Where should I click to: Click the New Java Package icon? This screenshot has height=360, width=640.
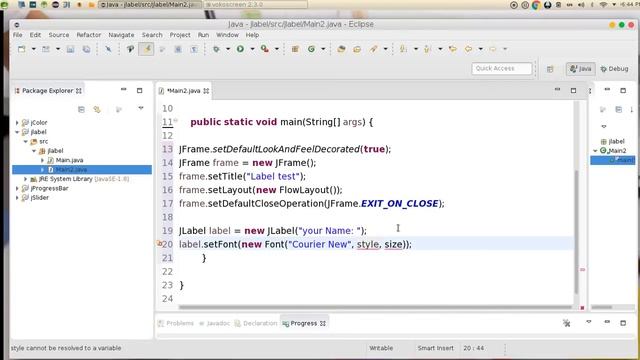[x=295, y=49]
